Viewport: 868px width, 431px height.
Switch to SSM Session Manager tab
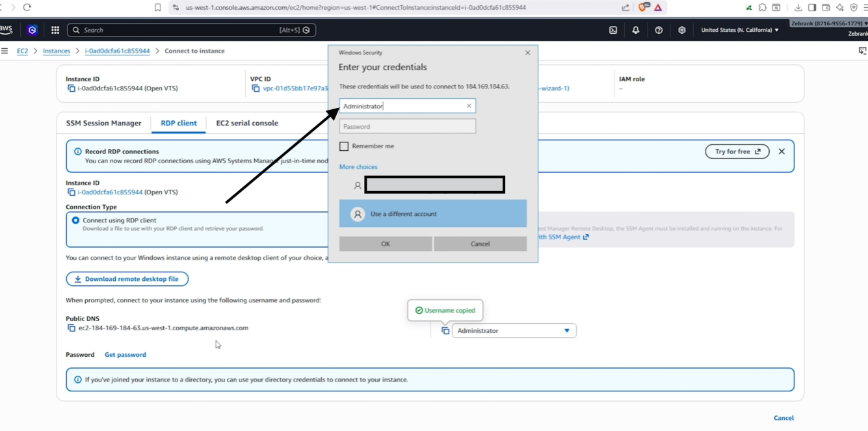(x=103, y=123)
